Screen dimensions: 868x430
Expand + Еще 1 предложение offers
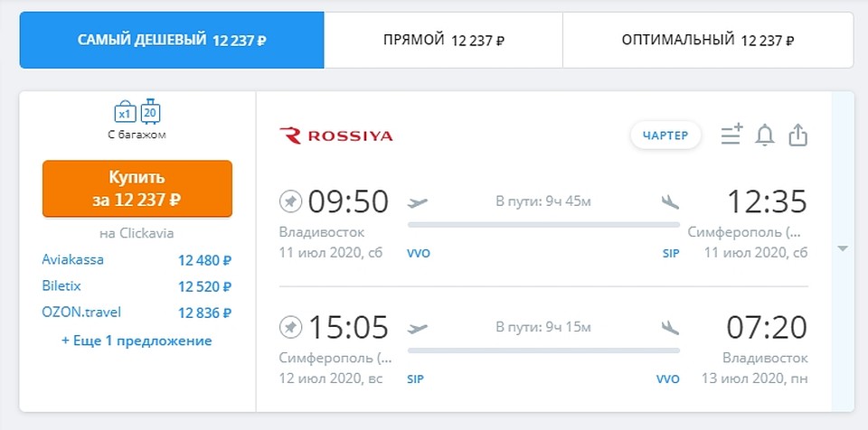[x=137, y=341]
